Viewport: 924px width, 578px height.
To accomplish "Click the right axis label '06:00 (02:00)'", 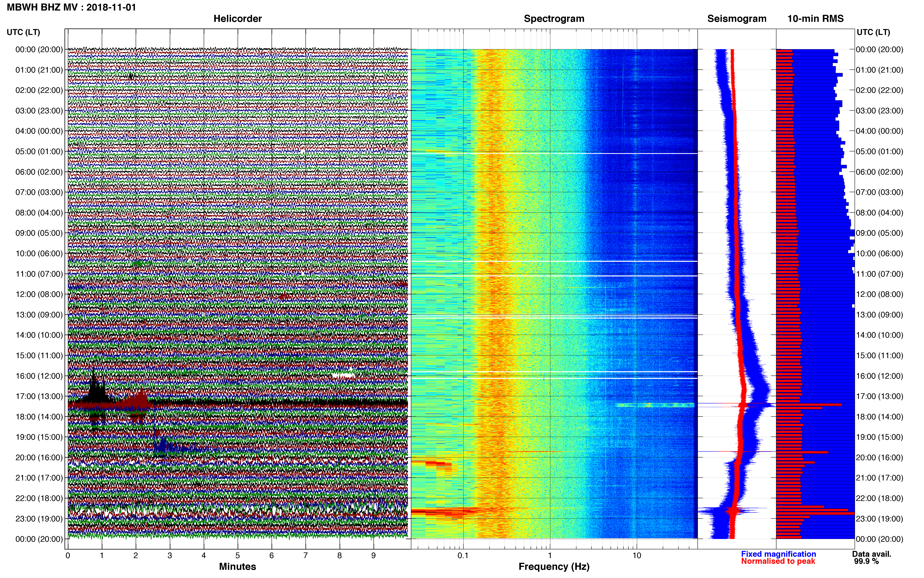I will click(x=880, y=172).
